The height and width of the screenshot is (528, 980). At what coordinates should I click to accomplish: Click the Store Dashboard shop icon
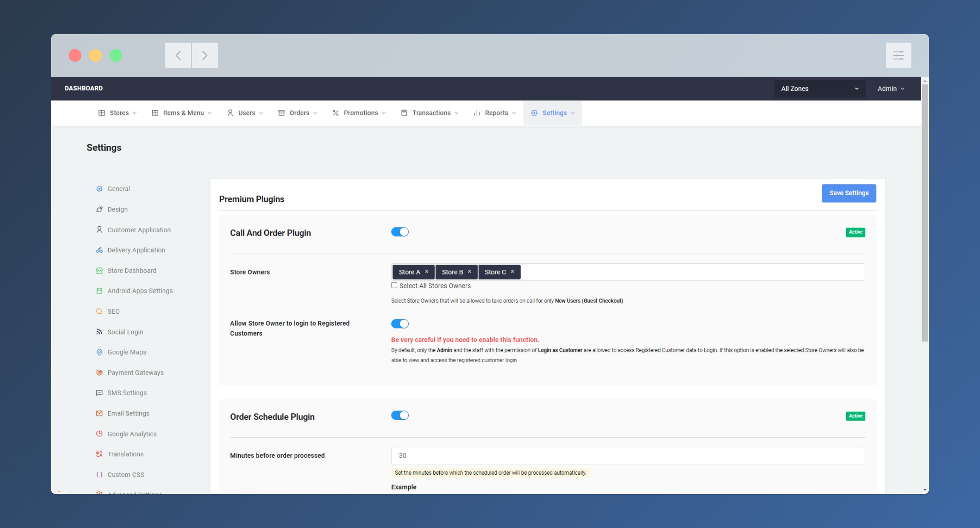pos(99,271)
